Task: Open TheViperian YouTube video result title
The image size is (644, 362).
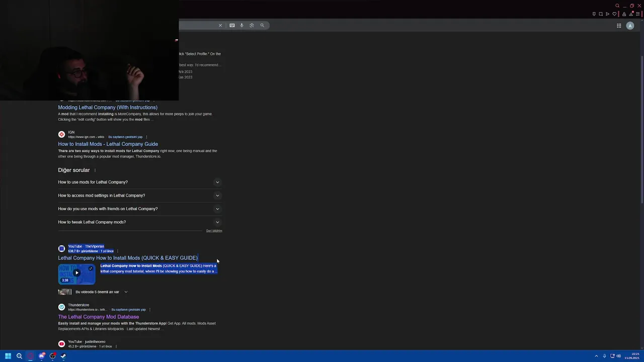Action: pos(128,258)
